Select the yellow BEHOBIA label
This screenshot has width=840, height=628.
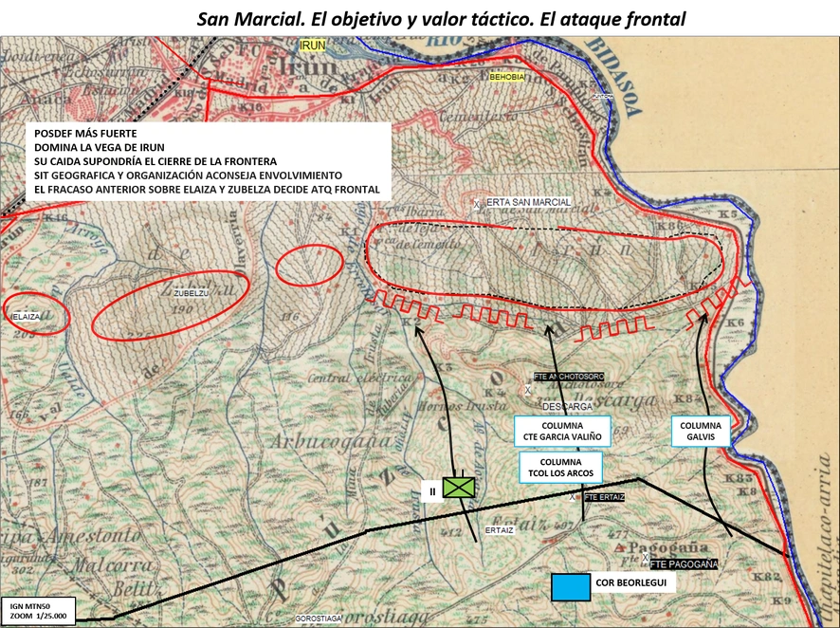tap(507, 77)
